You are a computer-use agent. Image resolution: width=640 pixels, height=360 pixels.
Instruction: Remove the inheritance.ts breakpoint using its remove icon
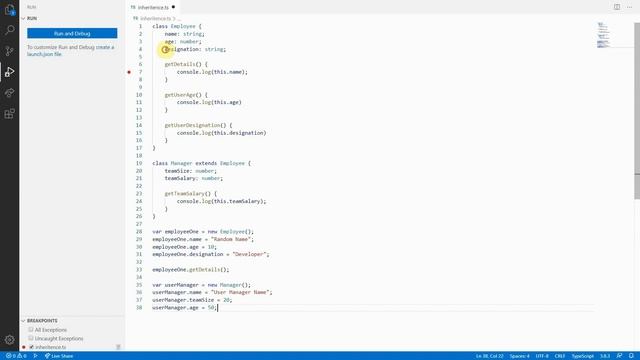point(118,347)
